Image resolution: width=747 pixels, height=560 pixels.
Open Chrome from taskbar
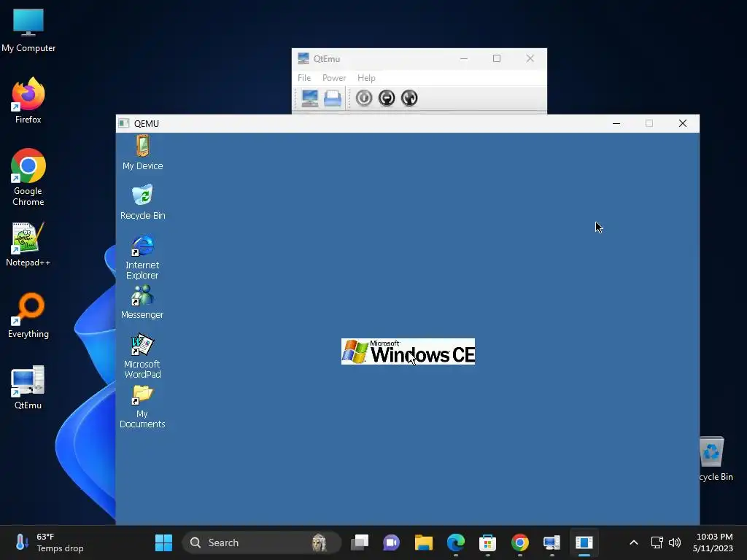(x=519, y=542)
